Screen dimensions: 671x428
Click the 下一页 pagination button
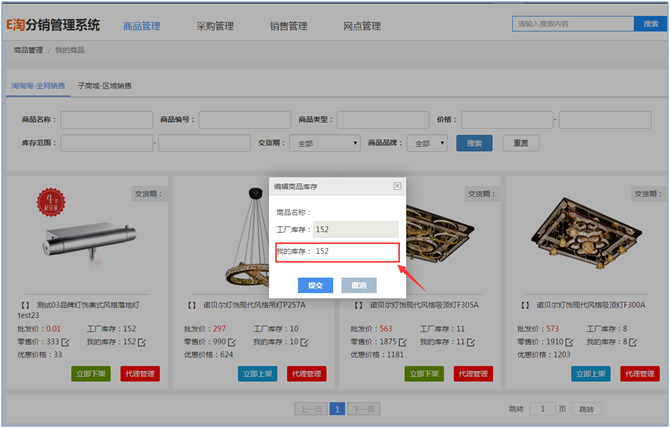(364, 409)
